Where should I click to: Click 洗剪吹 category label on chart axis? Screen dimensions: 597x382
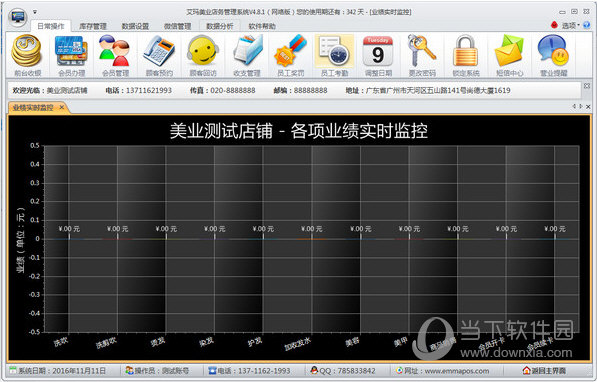point(106,342)
